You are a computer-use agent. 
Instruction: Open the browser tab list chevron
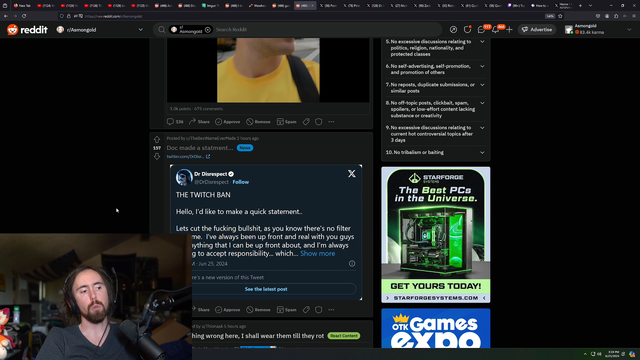coord(590,6)
